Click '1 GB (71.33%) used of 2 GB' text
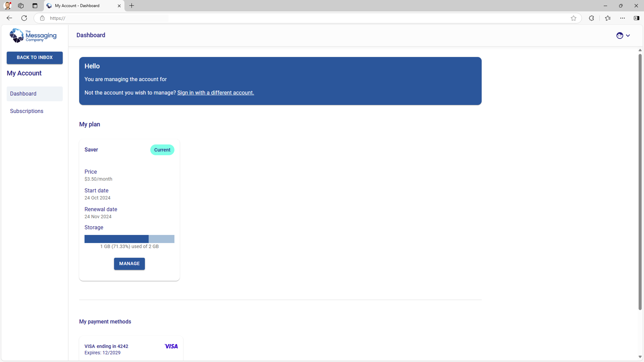 [x=129, y=246]
